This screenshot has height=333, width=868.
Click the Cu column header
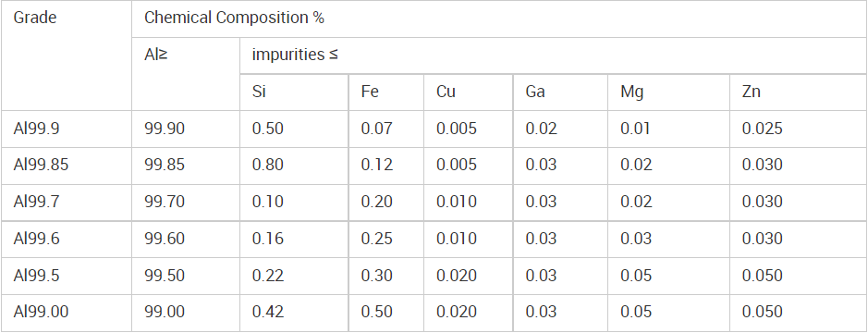(x=469, y=92)
